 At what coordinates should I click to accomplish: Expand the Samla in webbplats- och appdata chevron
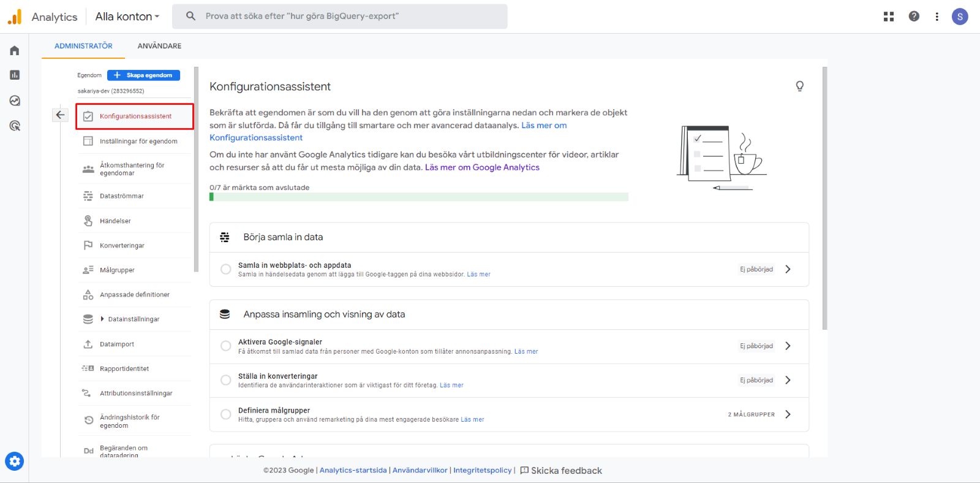(x=788, y=269)
